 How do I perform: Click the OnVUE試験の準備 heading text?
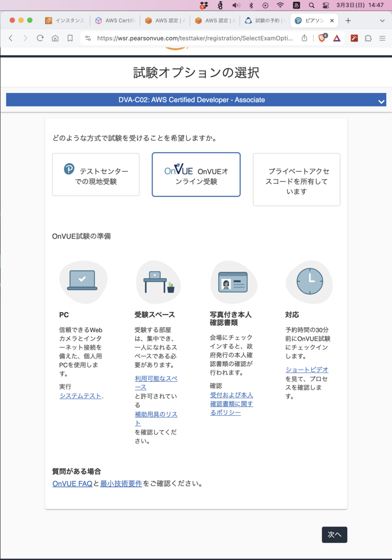tap(82, 236)
